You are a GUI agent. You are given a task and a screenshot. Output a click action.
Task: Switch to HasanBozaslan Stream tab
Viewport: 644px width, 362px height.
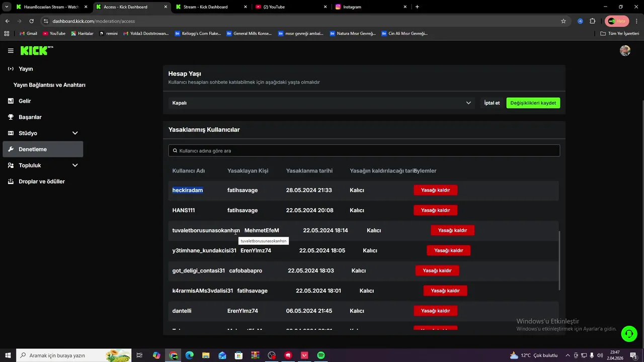point(51,7)
